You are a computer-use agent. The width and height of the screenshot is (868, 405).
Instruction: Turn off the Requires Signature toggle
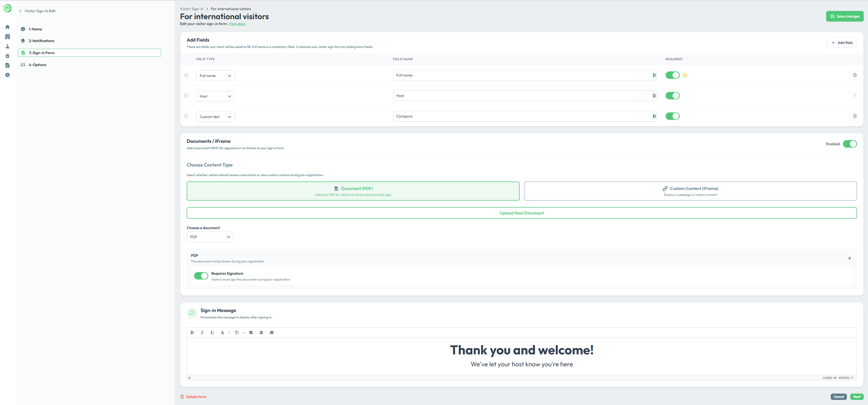pyautogui.click(x=201, y=276)
